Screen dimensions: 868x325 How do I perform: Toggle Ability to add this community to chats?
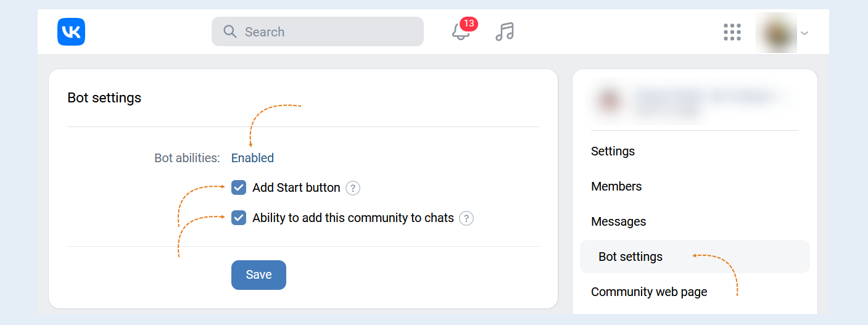(239, 218)
